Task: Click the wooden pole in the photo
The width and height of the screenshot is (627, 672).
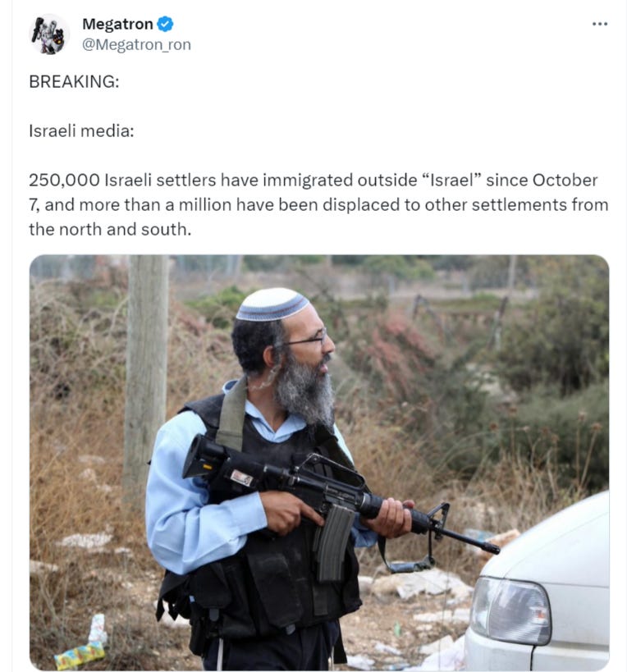Action: point(146,377)
